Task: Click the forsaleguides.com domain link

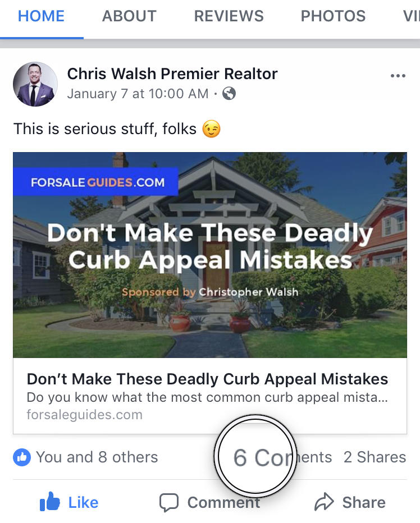Action: pyautogui.click(x=84, y=415)
